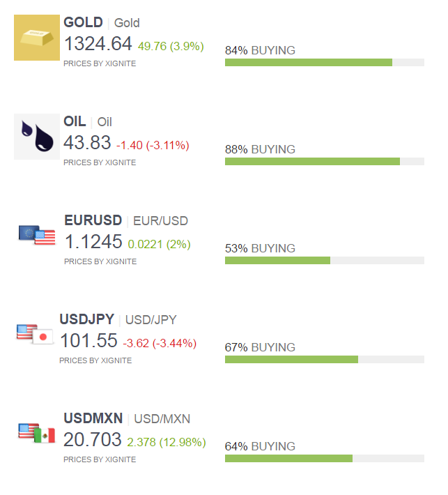Click Oil's 88% buying sentiment bar
The image size is (448, 495).
324,161
